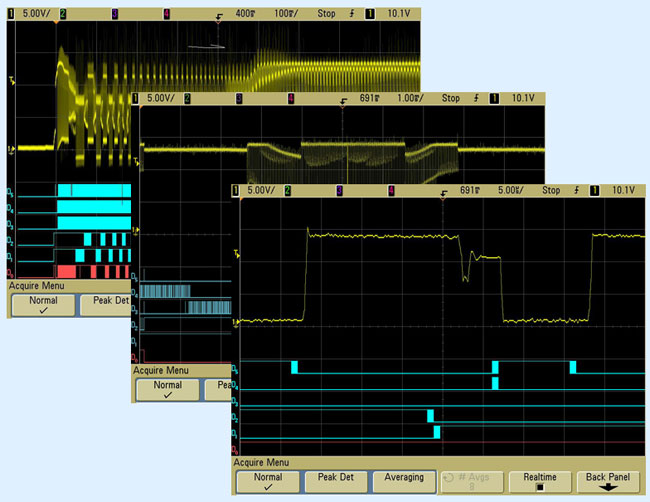Enable Averaging acquisition mode

pos(404,481)
